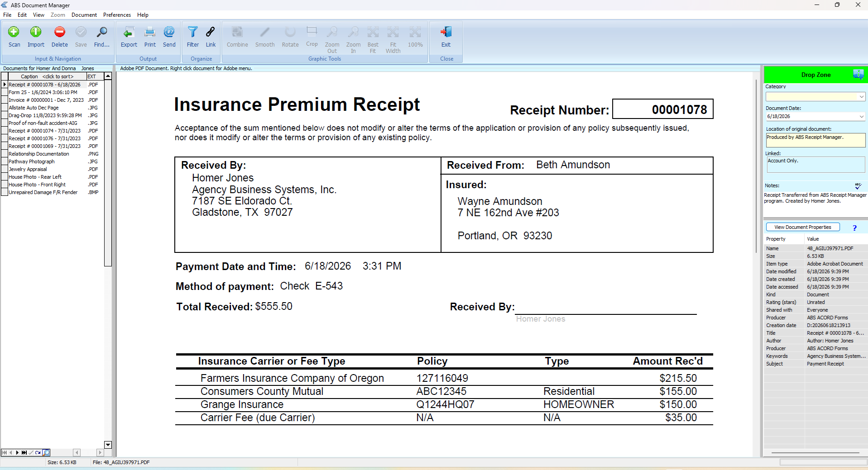Click the Exit toolbar icon

(446, 32)
